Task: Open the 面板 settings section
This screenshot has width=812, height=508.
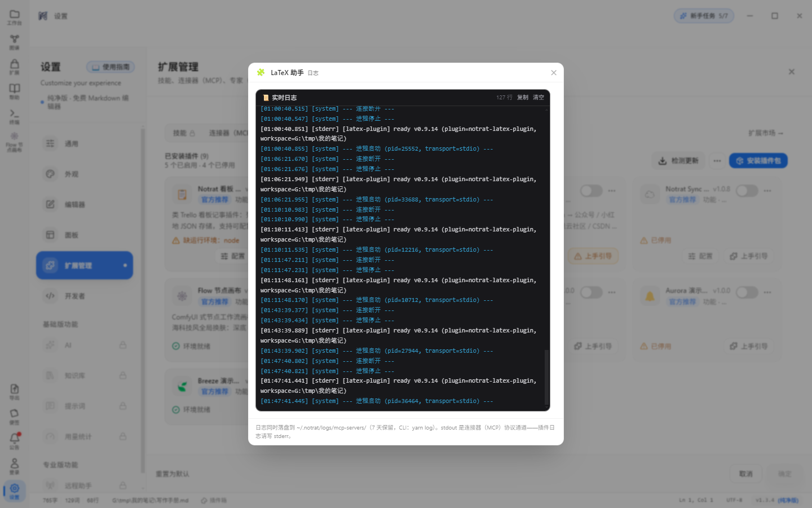Action: click(x=85, y=235)
